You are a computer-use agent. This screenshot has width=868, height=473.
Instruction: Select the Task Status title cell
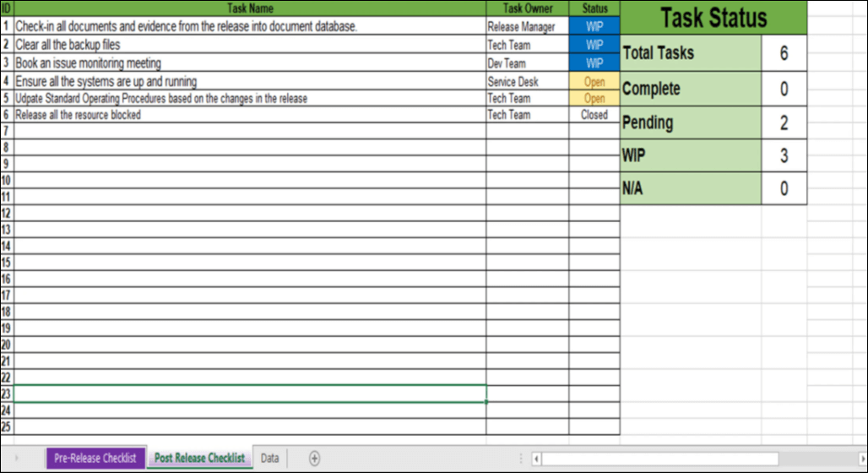tap(713, 18)
